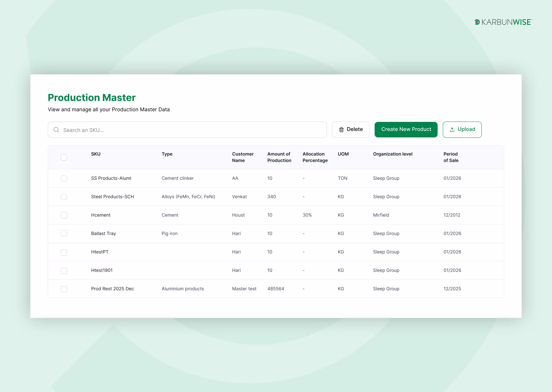The image size is (552, 392).
Task: Click the trash icon on Delete
Action: (341, 130)
